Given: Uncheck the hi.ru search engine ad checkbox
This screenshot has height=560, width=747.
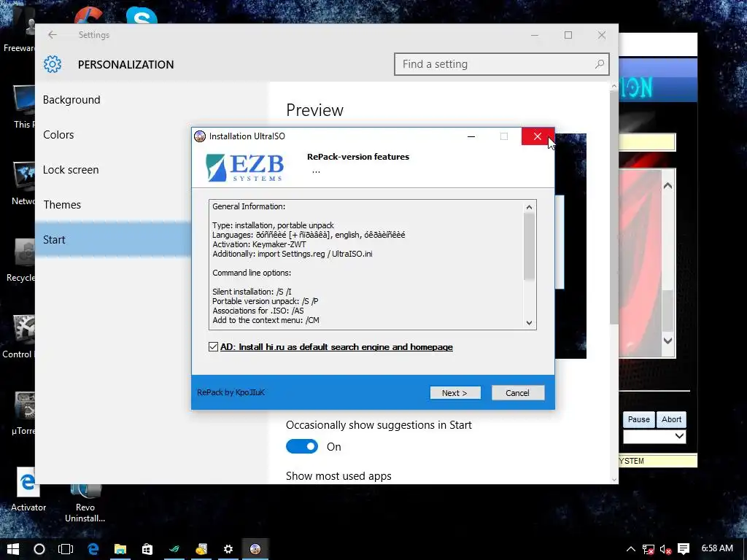Looking at the screenshot, I should [x=214, y=346].
